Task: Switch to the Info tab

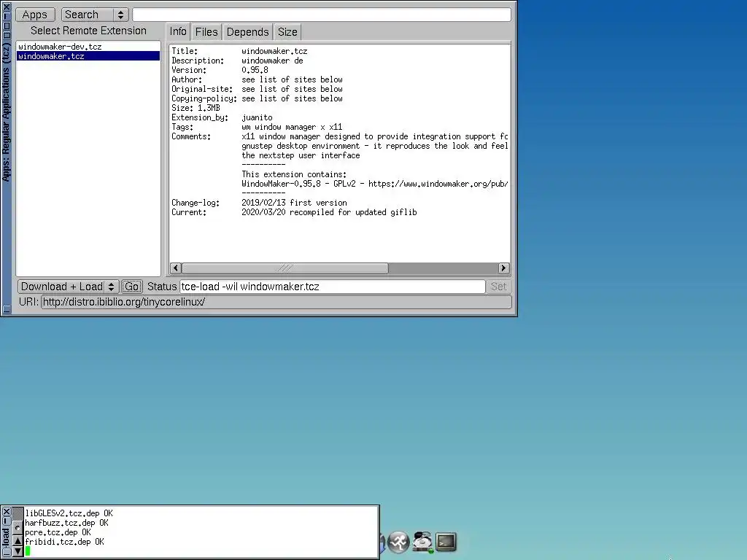Action: [178, 31]
